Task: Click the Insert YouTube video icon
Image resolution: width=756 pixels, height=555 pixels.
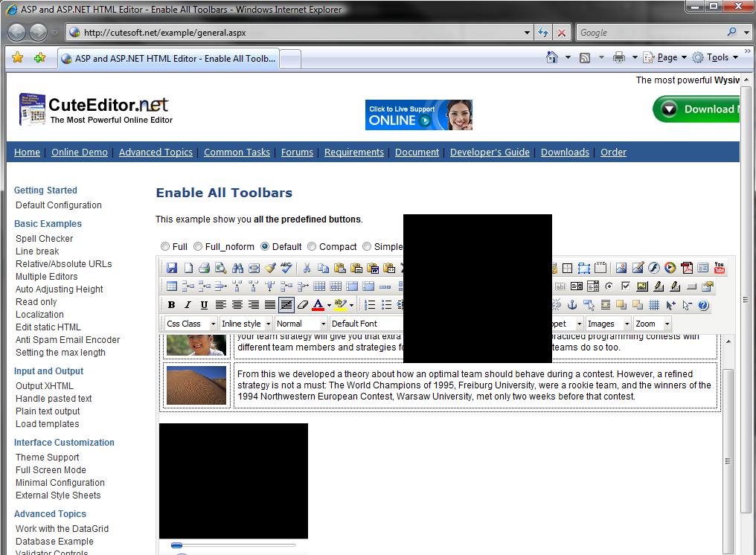Action: (720, 268)
